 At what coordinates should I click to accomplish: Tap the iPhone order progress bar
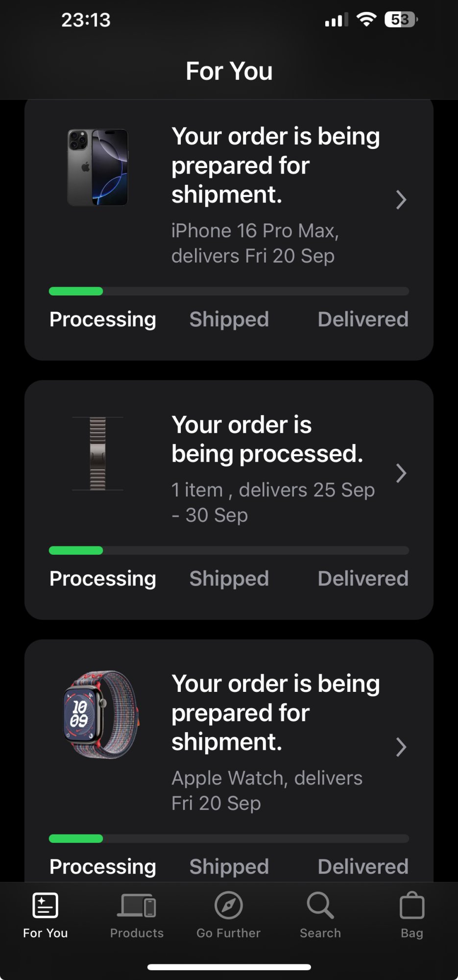point(229,291)
